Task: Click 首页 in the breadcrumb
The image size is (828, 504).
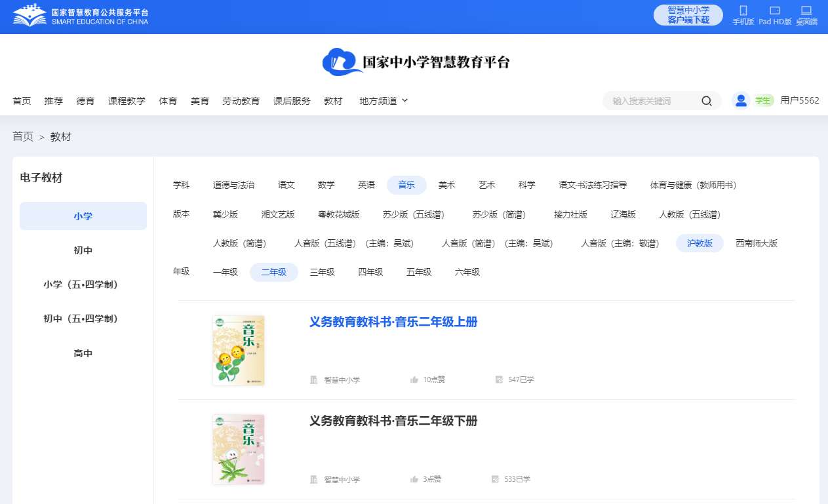Action: tap(23, 136)
